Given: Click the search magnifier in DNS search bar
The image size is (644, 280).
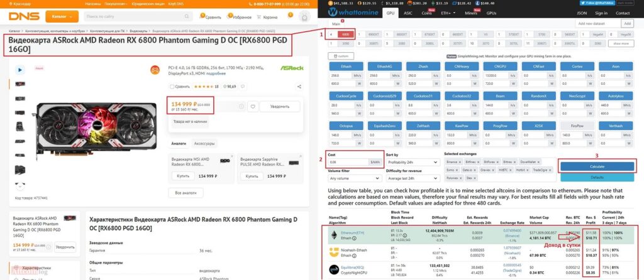Looking at the screenshot, I should pyautogui.click(x=186, y=16).
